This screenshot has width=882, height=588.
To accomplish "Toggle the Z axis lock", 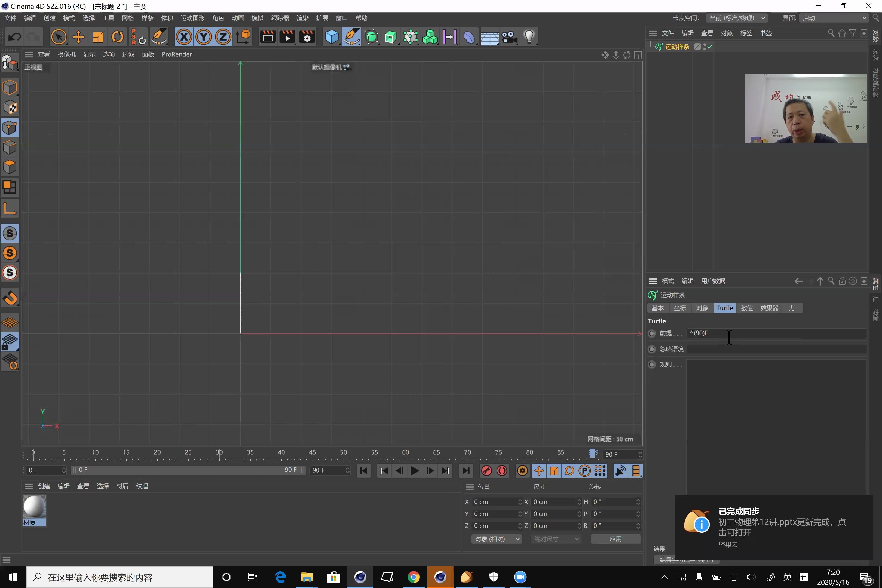I will [223, 37].
